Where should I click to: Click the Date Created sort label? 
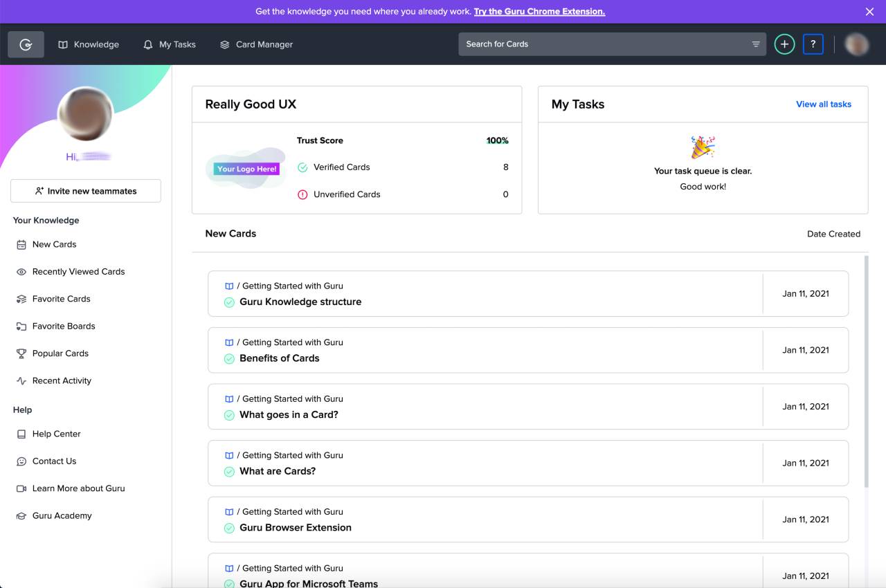[x=833, y=234]
